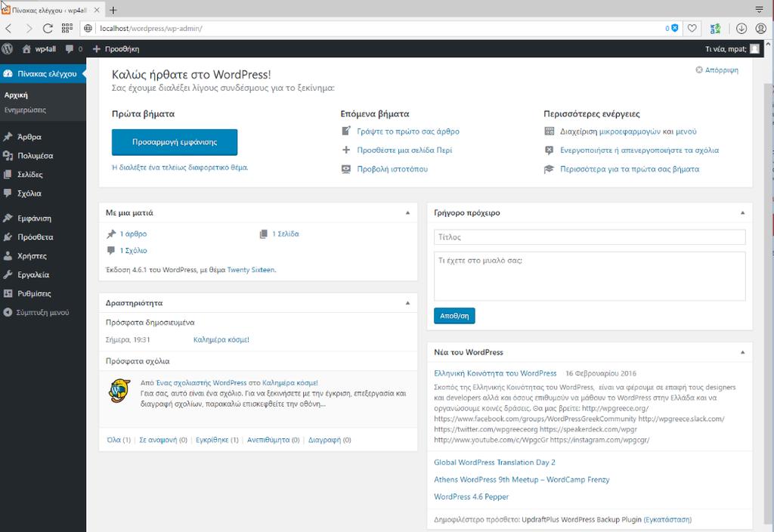Screen dimensions: 774x532
Task: Open Global WordPress Translation Day 2 link
Action: [494, 462]
